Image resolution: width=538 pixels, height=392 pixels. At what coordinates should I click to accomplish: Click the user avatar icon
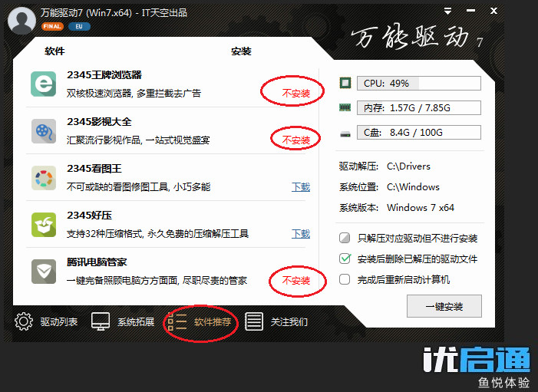[21, 20]
